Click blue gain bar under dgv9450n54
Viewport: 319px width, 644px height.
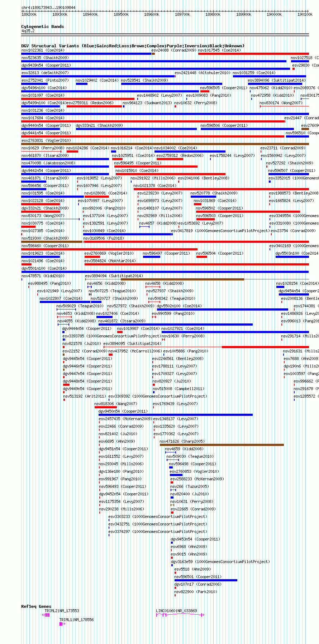click(176, 415)
